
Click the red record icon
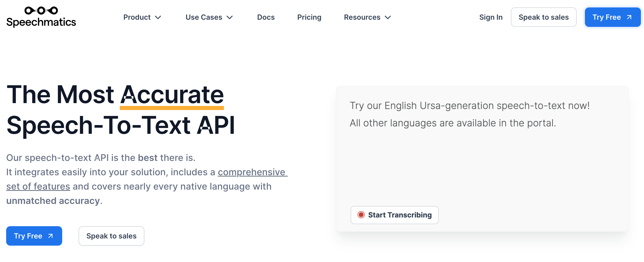tap(361, 215)
